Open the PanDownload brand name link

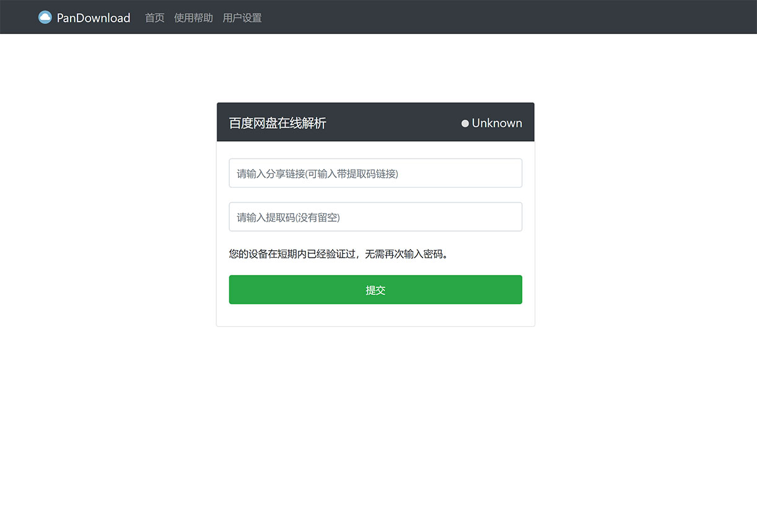(x=94, y=18)
